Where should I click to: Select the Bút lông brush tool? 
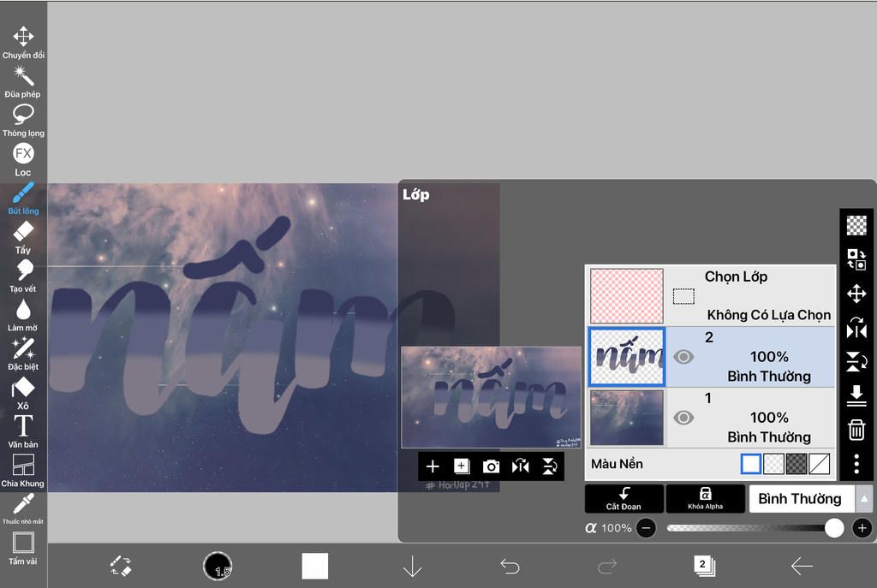click(x=23, y=199)
